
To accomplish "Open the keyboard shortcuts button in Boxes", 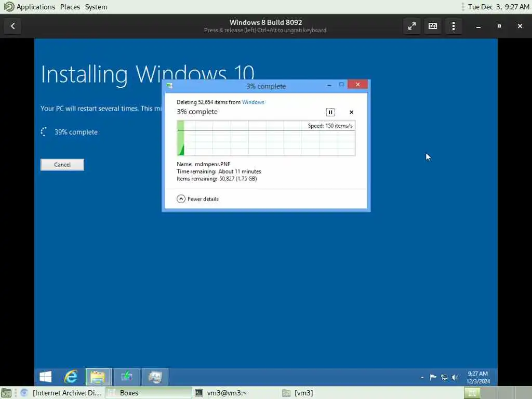I will pyautogui.click(x=433, y=26).
